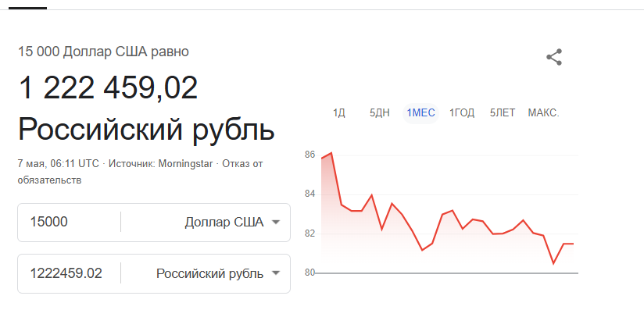
Task: Click the large Российский рубль heading
Action: (146, 130)
